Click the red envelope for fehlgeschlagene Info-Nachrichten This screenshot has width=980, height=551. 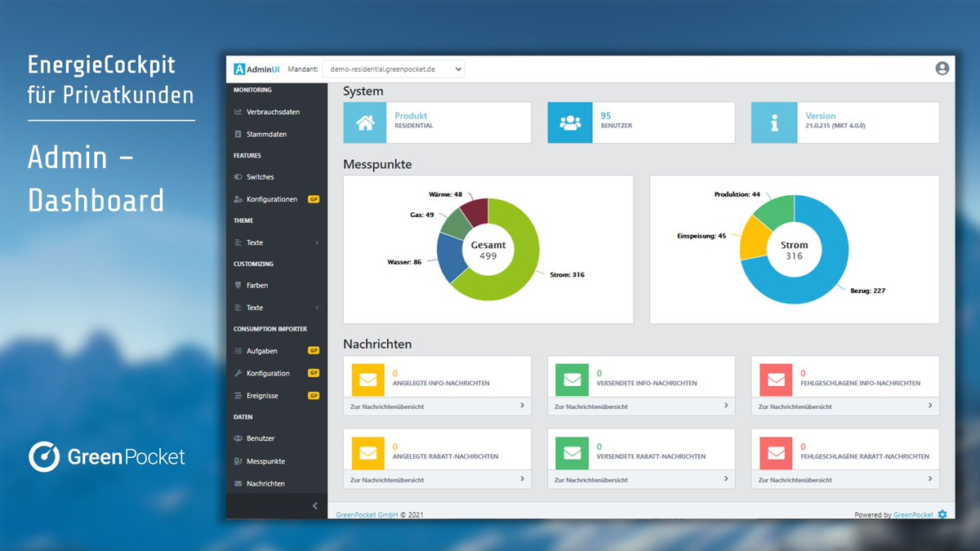click(776, 380)
